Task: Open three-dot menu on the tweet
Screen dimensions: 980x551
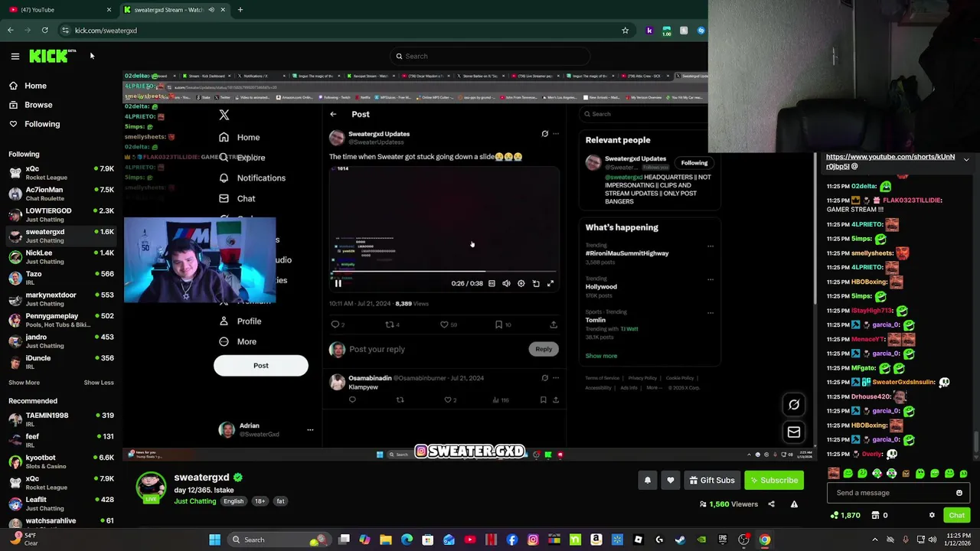Action: [556, 134]
